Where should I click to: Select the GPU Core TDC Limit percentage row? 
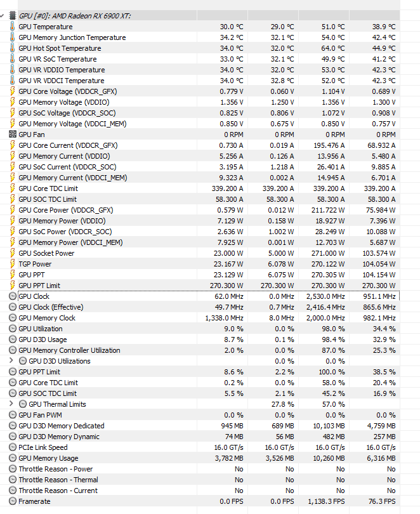coord(200,383)
